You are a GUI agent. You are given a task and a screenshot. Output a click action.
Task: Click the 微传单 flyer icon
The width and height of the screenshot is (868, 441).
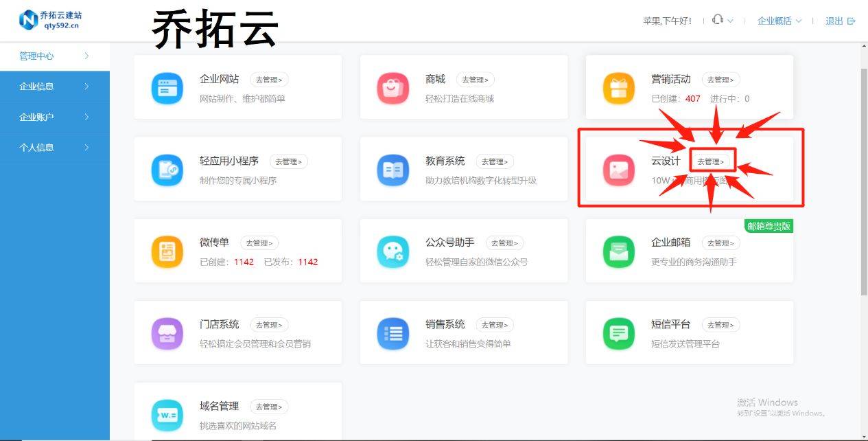click(x=167, y=252)
